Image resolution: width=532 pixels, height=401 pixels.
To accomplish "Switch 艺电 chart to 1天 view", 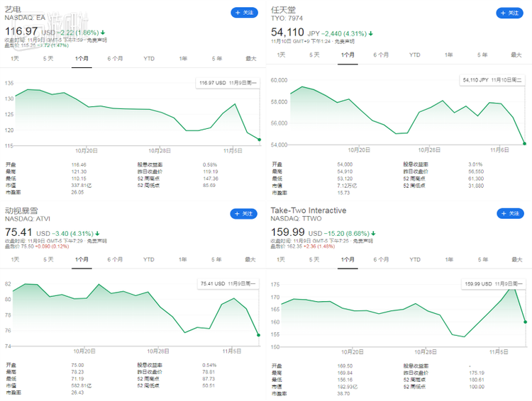I will pyautogui.click(x=14, y=59).
